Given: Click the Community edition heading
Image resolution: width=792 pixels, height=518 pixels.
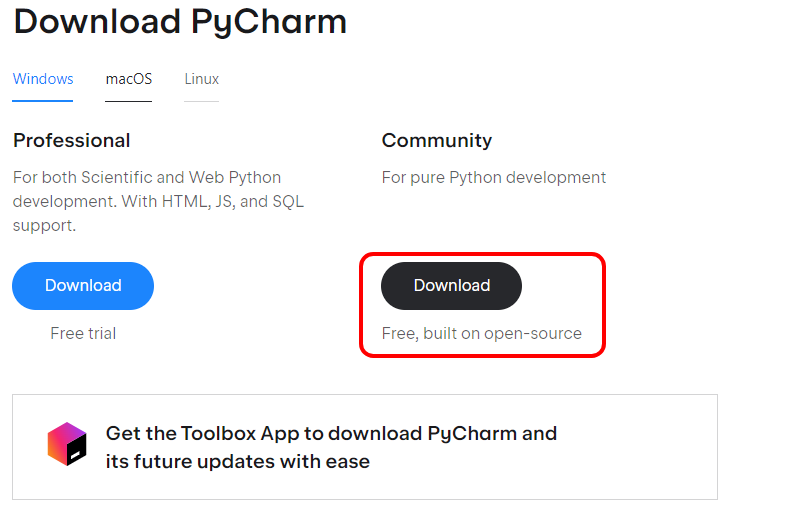Looking at the screenshot, I should tap(437, 140).
